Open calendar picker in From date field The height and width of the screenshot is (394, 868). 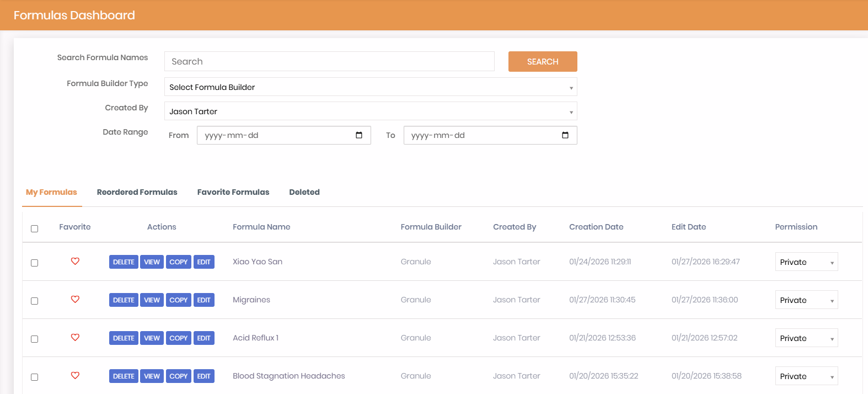[359, 135]
